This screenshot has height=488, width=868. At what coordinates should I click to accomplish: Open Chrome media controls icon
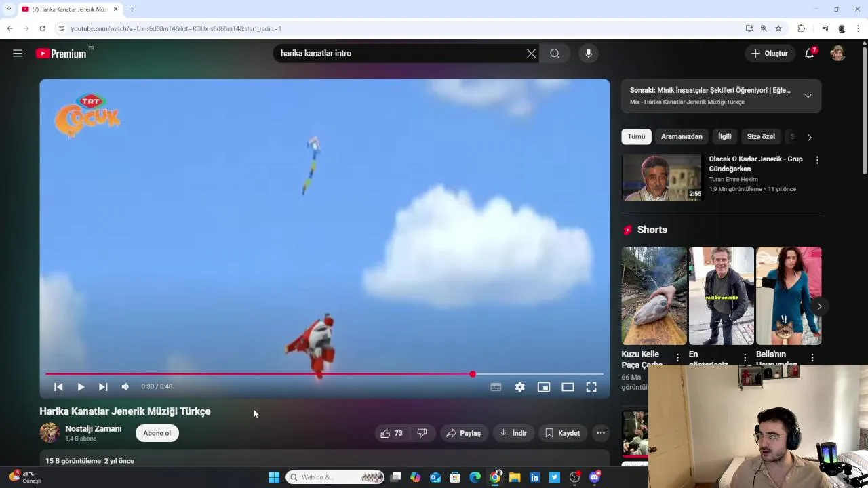(825, 28)
